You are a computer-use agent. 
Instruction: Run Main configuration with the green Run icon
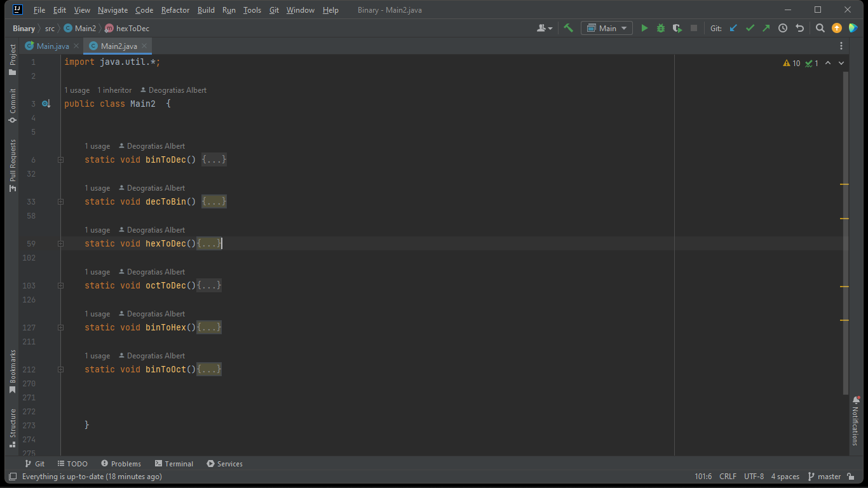(x=644, y=28)
